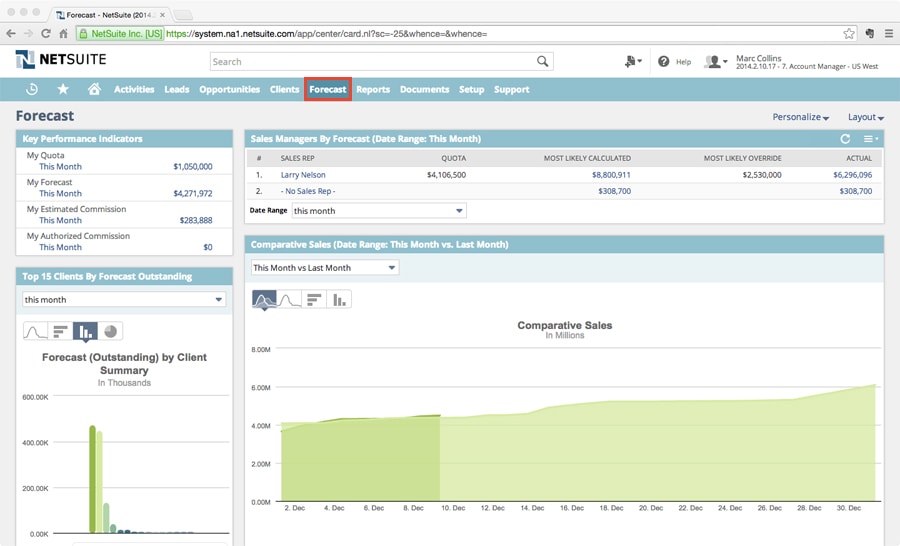Expand the Layout menu
This screenshot has width=900, height=546.
click(866, 117)
